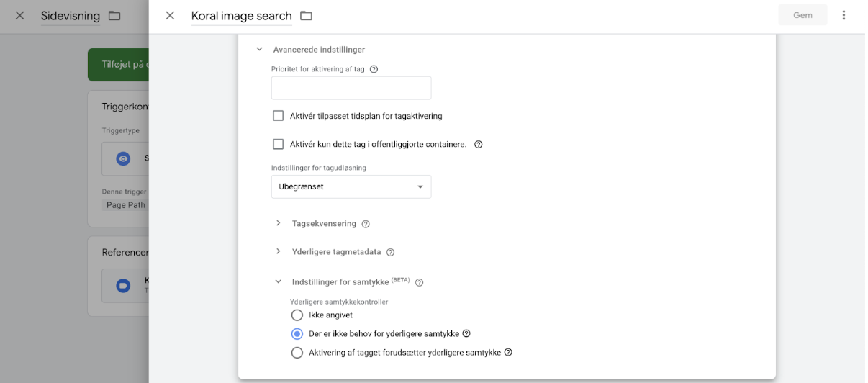Click help icon beside offentliggjorte containere checkbox
868x383 pixels.
[478, 145]
